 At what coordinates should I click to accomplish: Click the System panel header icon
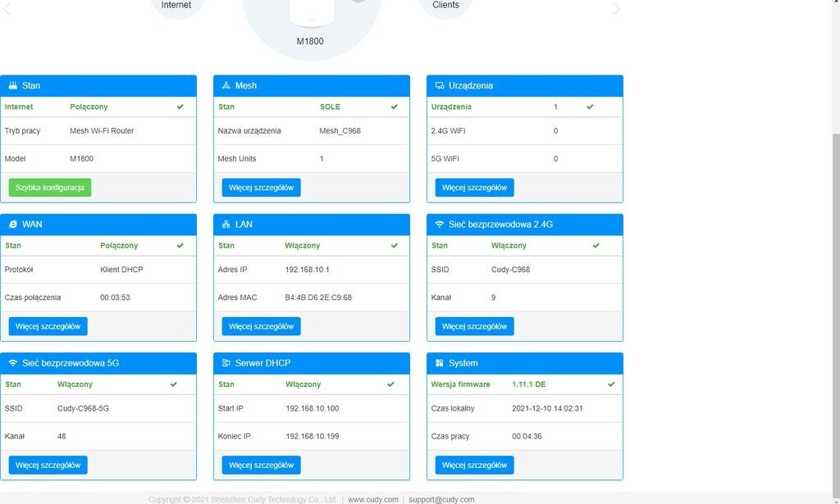coord(440,363)
